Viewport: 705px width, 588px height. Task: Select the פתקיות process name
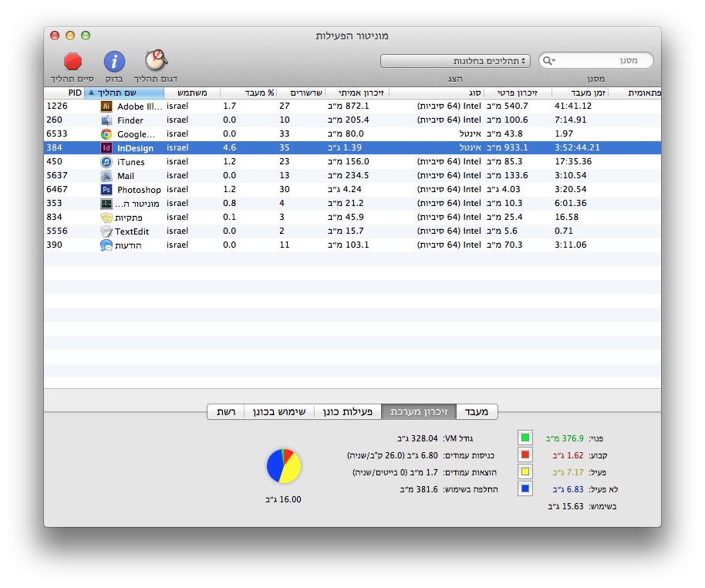click(x=129, y=218)
